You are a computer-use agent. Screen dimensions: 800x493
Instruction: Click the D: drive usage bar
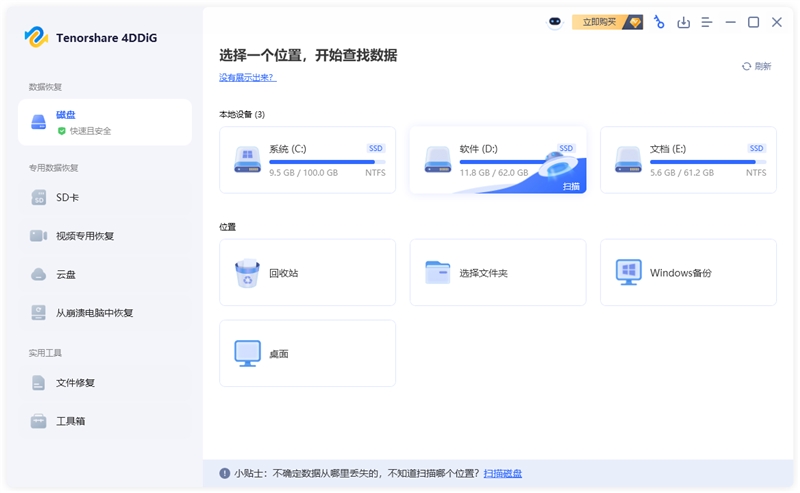503,162
